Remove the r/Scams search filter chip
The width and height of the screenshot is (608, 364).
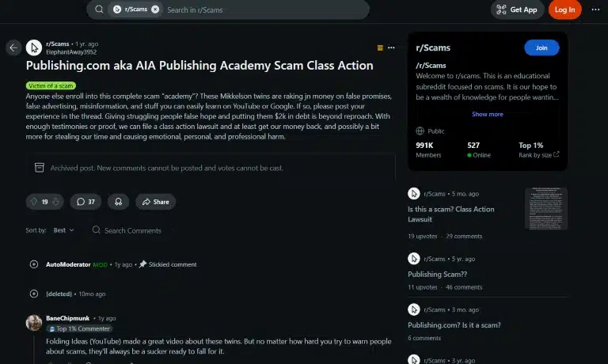tap(155, 9)
